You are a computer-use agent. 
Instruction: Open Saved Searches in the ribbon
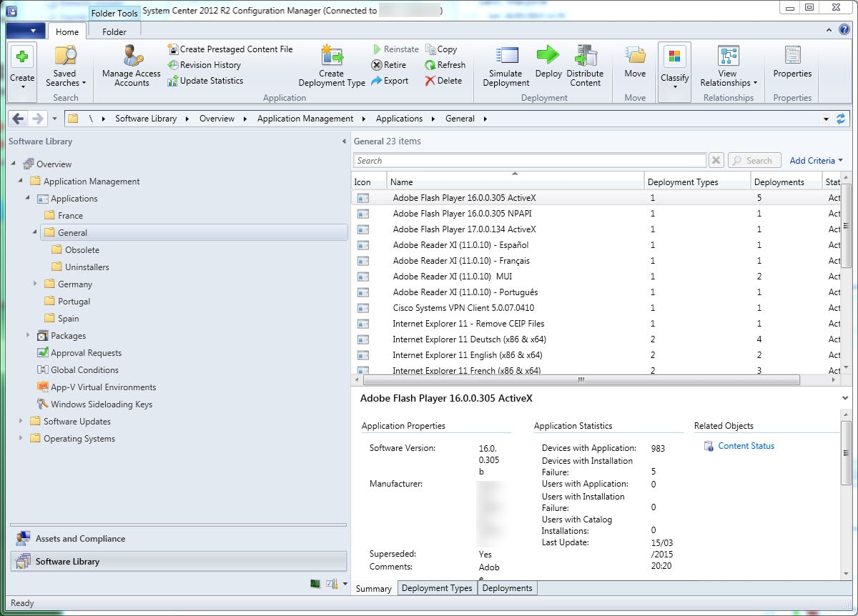coord(65,66)
